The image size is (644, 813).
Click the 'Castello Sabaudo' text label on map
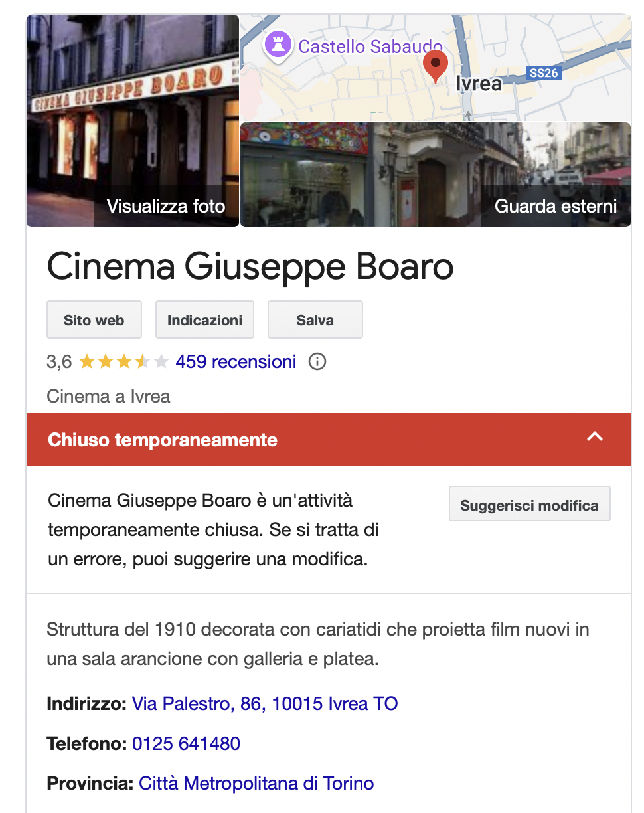[370, 46]
